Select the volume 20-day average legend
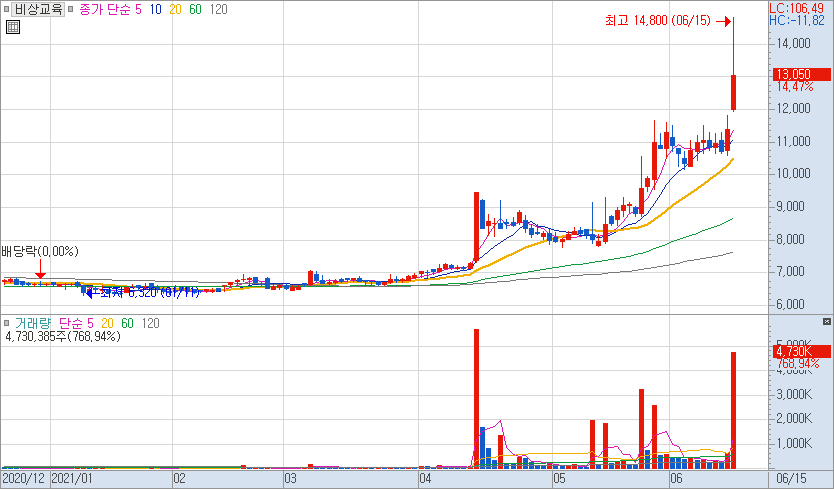 tap(107, 323)
